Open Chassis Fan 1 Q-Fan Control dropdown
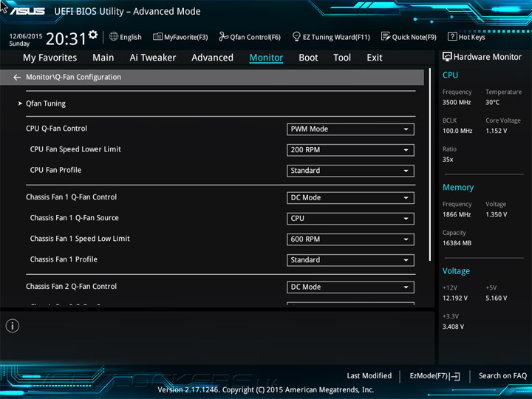This screenshot has height=399, width=532. pos(350,198)
